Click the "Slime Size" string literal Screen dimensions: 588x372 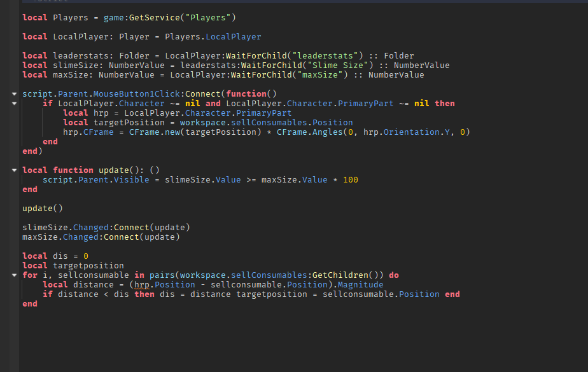[x=338, y=65]
